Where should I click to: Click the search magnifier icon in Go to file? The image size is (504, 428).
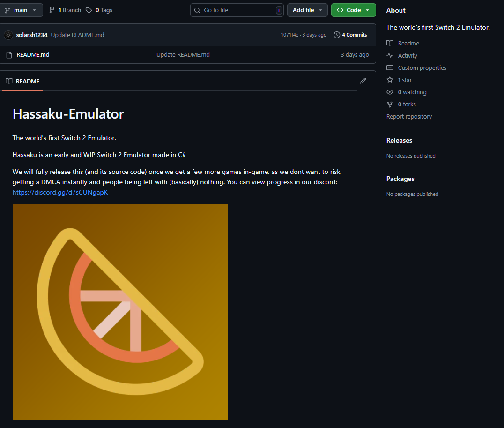pos(197,10)
